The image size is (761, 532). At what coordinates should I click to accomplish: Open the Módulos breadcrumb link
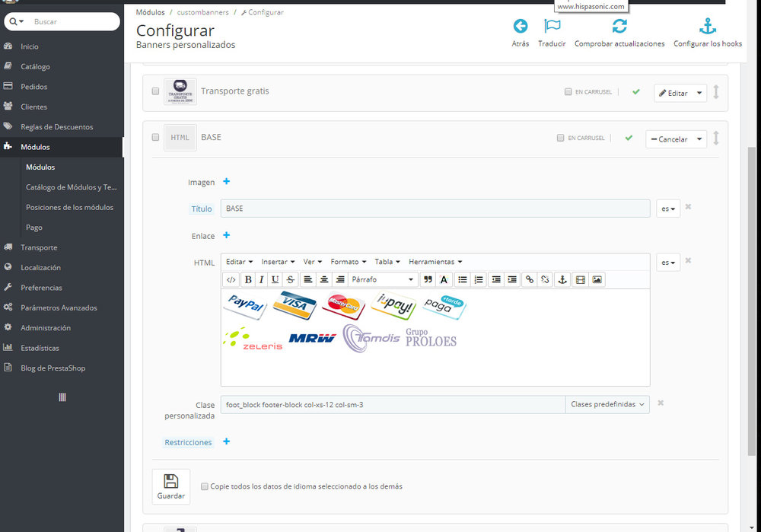coord(151,12)
